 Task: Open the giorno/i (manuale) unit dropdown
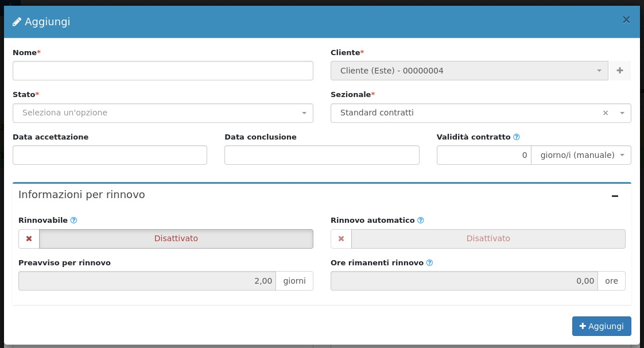tap(581, 155)
